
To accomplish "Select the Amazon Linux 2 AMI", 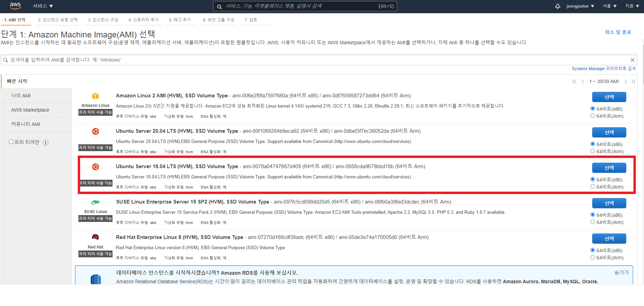I will pyautogui.click(x=609, y=97).
